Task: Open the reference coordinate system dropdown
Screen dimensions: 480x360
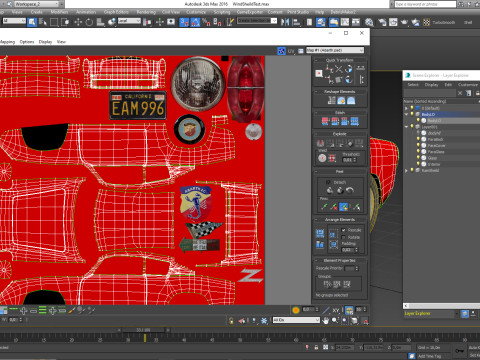Action: coord(129,21)
